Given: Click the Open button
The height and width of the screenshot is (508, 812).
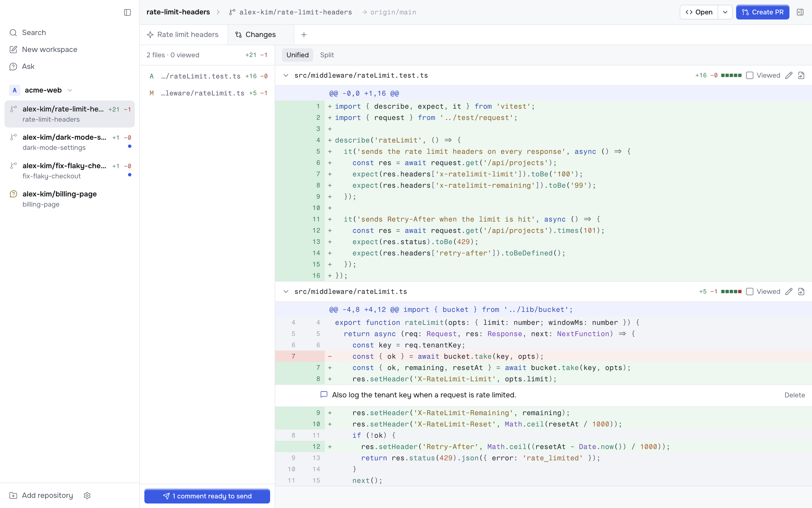Looking at the screenshot, I should pos(699,12).
